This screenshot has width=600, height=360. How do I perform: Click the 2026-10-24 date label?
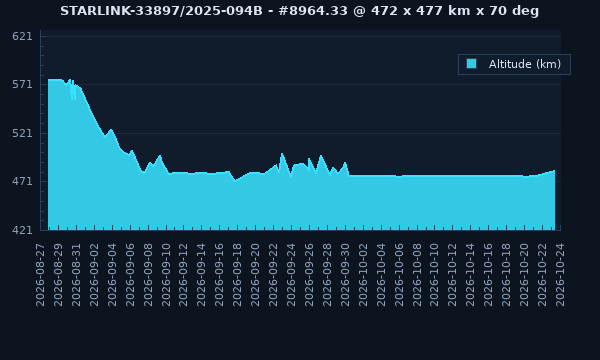click(x=560, y=275)
